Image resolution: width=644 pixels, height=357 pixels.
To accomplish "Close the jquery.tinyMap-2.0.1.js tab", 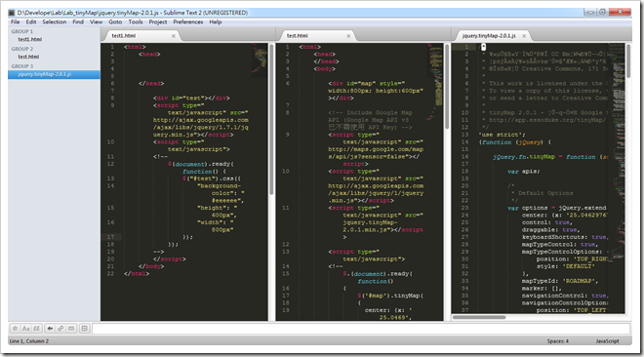I will (x=524, y=36).
